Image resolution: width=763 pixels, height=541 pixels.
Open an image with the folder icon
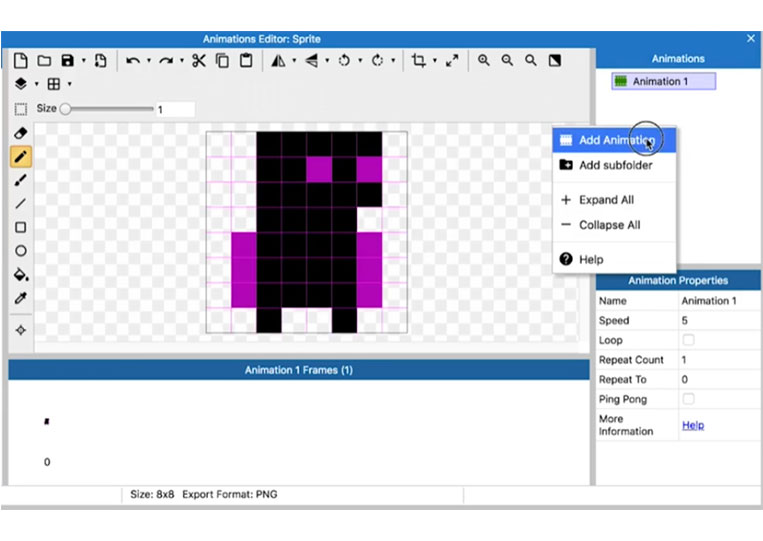point(44,61)
